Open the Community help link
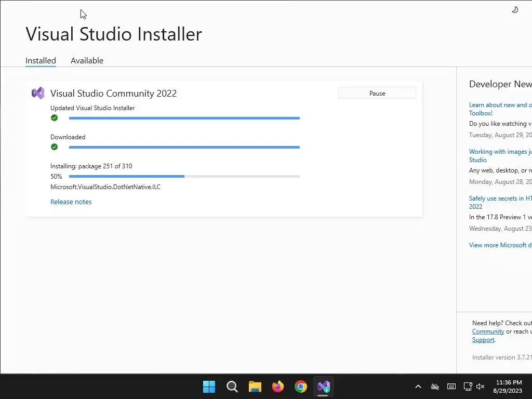 488,331
